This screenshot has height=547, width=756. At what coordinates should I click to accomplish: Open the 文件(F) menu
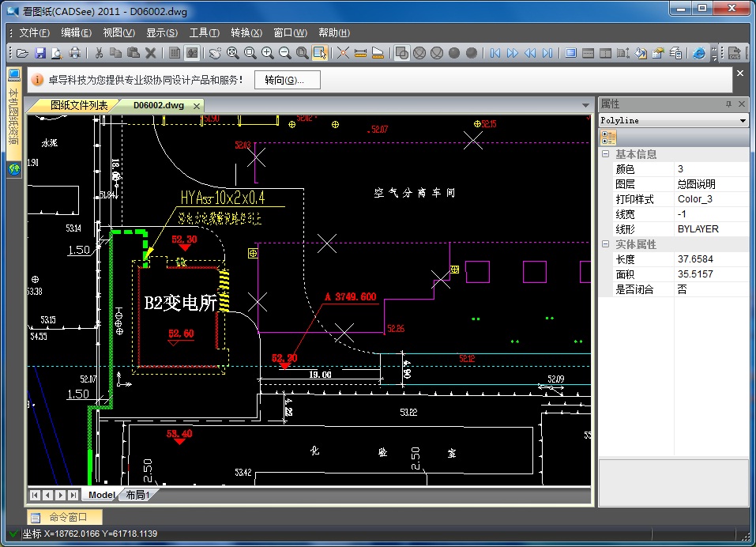tap(34, 32)
